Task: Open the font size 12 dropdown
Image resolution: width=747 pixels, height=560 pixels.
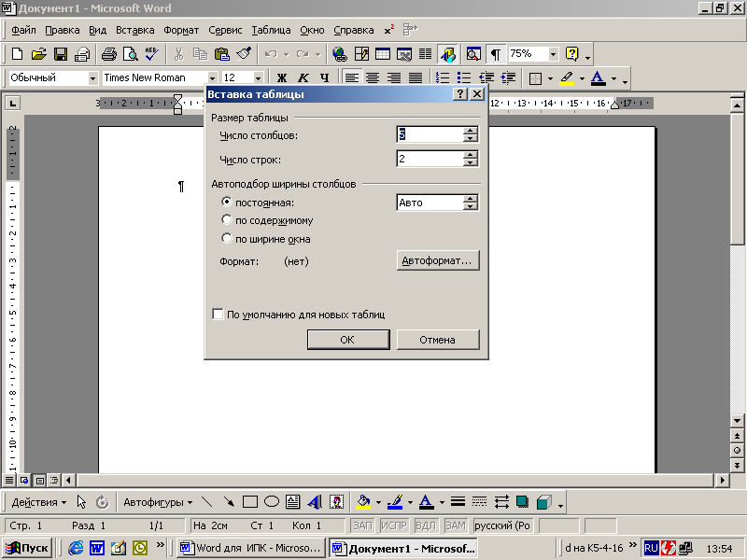Action: 259,78
